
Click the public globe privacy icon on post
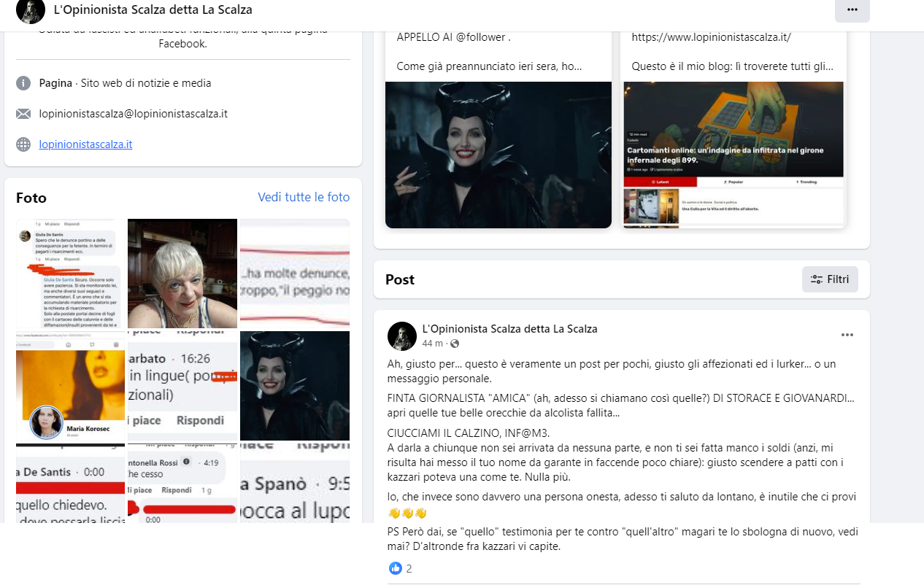455,344
